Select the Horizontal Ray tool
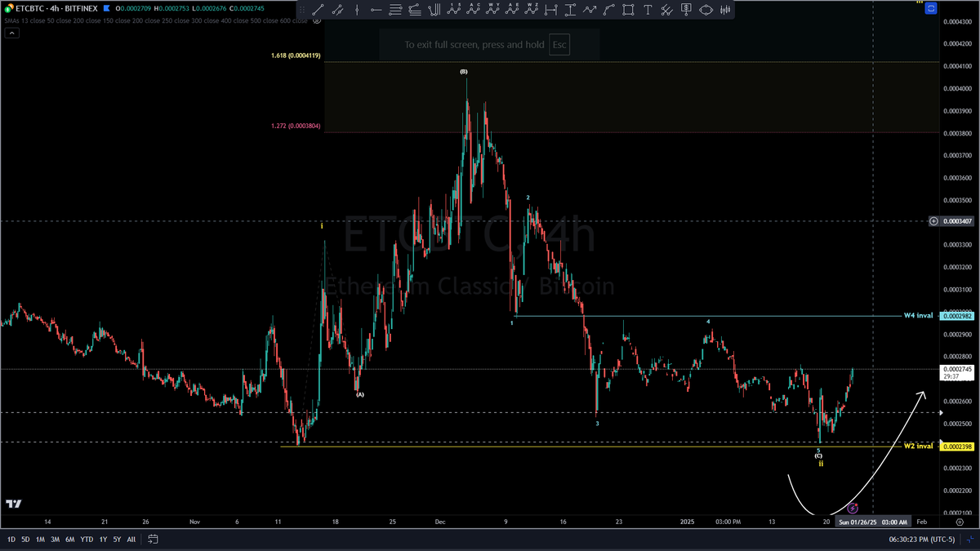Image resolution: width=980 pixels, height=551 pixels. click(x=376, y=10)
